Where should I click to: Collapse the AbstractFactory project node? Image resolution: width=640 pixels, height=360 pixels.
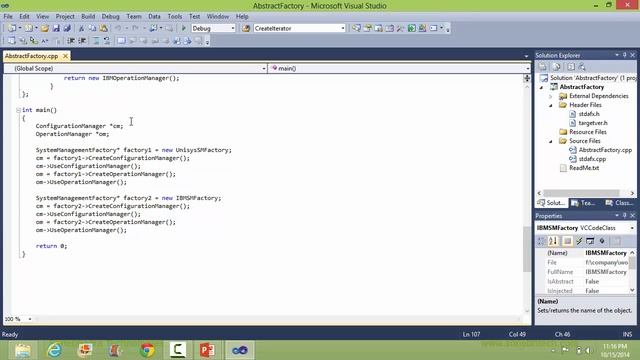tap(542, 87)
